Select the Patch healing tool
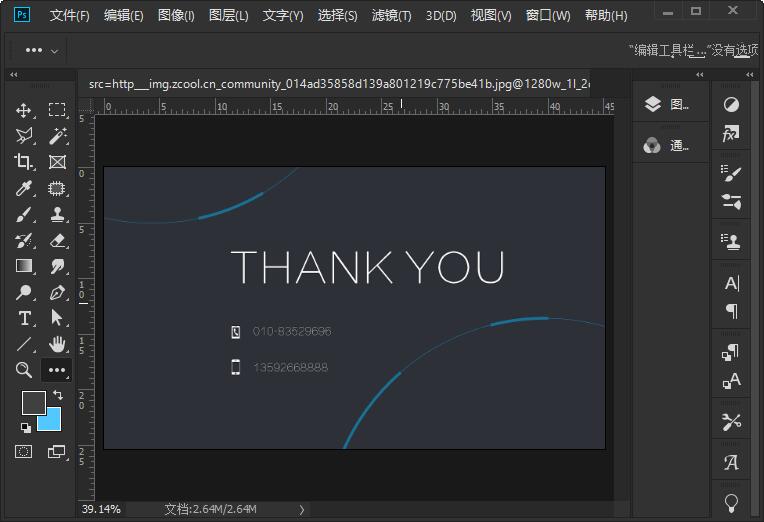 point(57,188)
